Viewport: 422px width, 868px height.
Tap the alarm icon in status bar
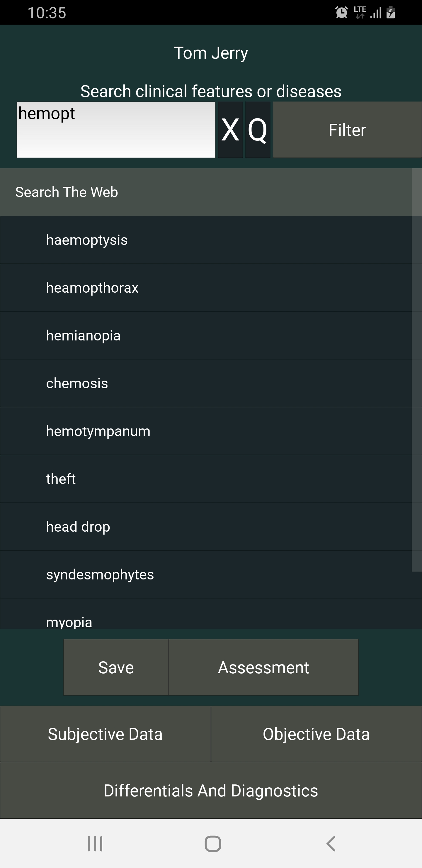[x=341, y=13]
